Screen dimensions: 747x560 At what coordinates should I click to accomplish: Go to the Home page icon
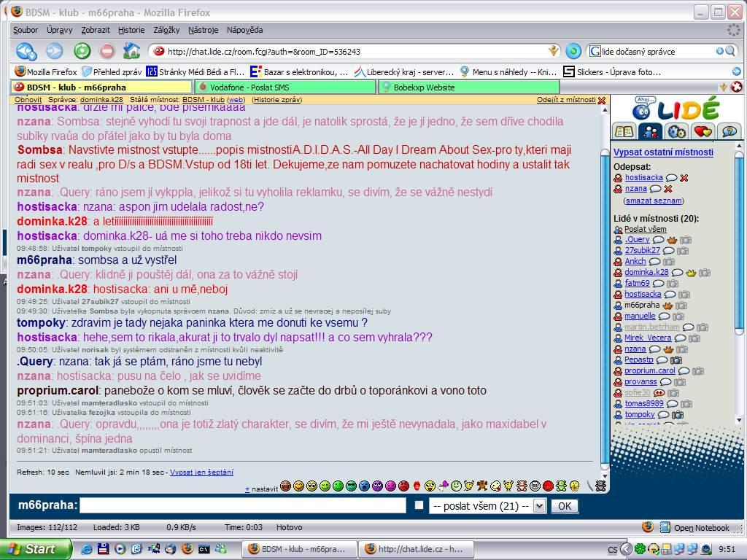[131, 51]
